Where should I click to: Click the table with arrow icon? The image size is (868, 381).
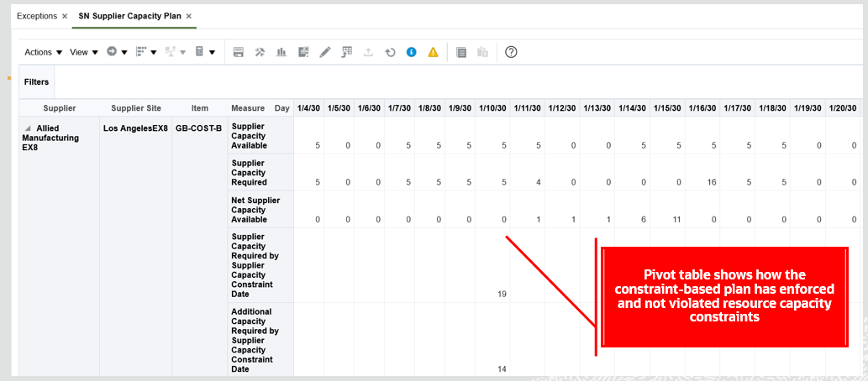[x=346, y=52]
